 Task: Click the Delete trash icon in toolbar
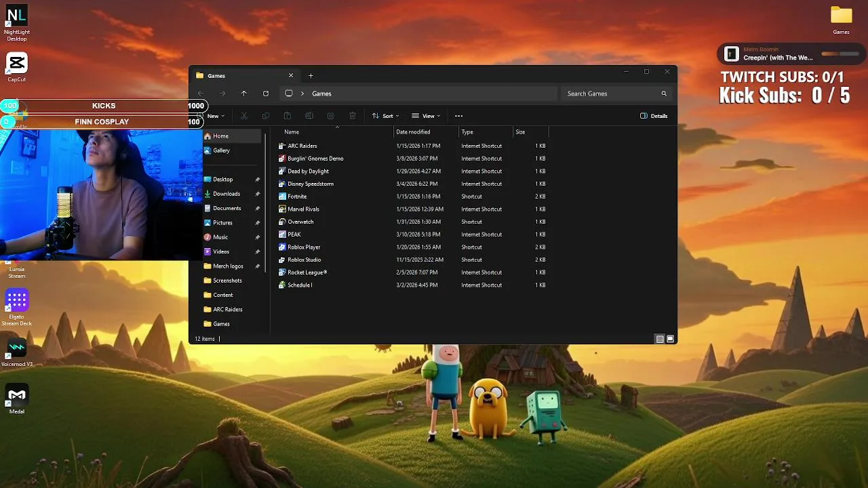[x=353, y=116]
